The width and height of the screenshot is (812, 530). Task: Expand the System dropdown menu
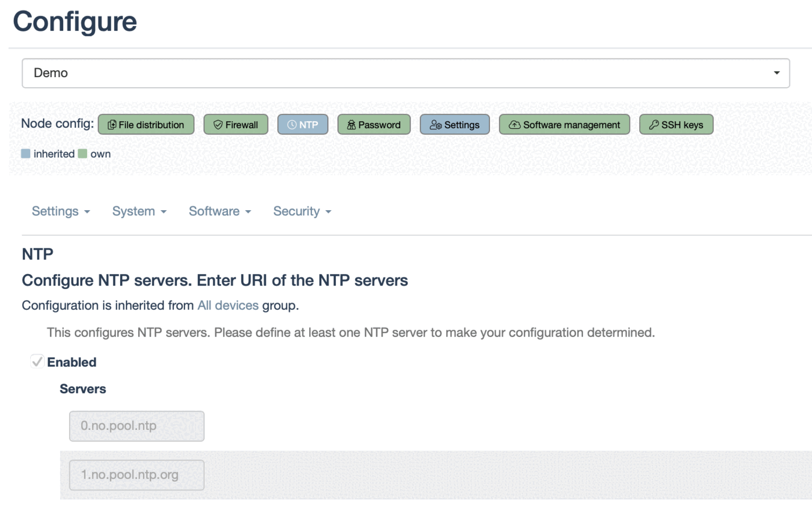tap(139, 211)
